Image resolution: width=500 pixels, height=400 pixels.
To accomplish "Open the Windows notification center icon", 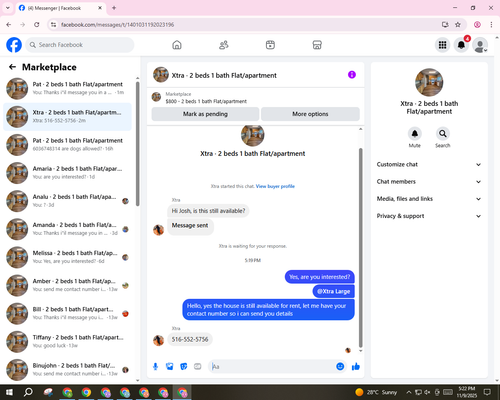I will (x=487, y=392).
